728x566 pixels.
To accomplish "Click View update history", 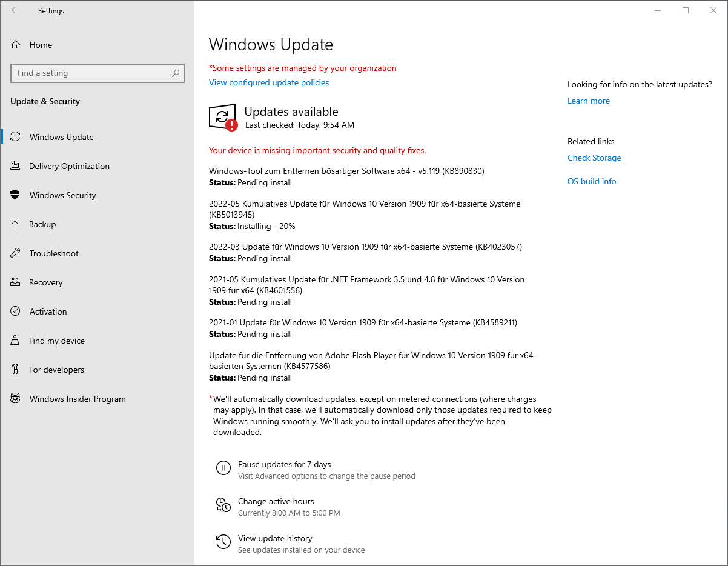I will point(275,538).
